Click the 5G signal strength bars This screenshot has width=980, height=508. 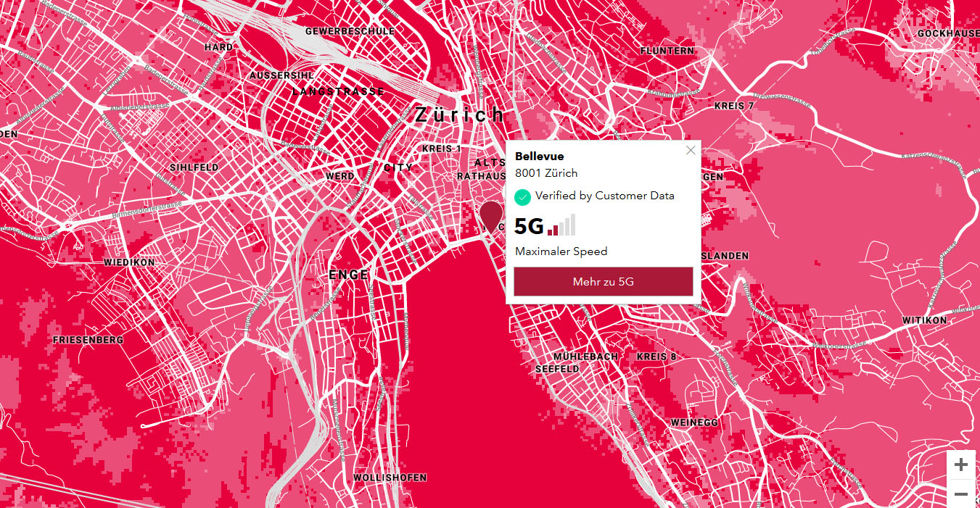561,225
